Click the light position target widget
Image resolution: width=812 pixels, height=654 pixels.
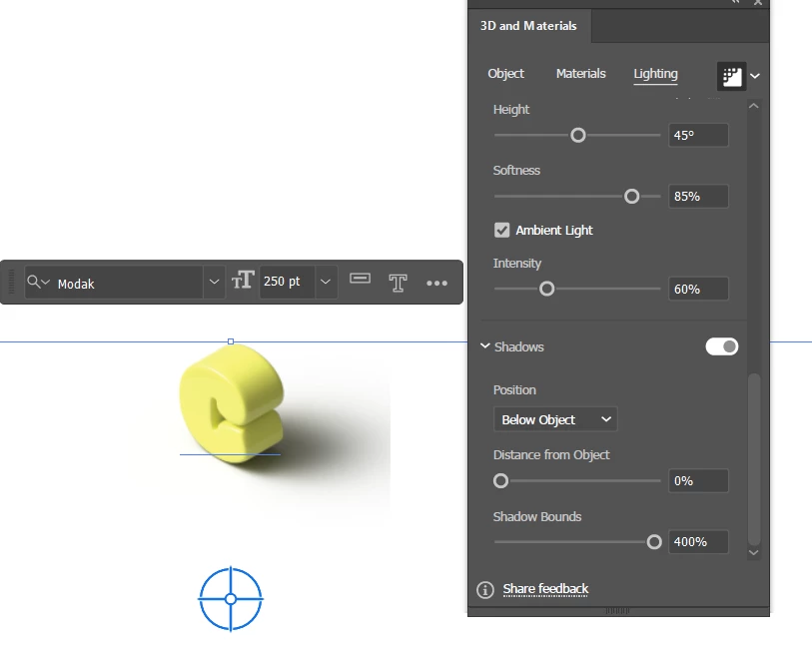231,599
